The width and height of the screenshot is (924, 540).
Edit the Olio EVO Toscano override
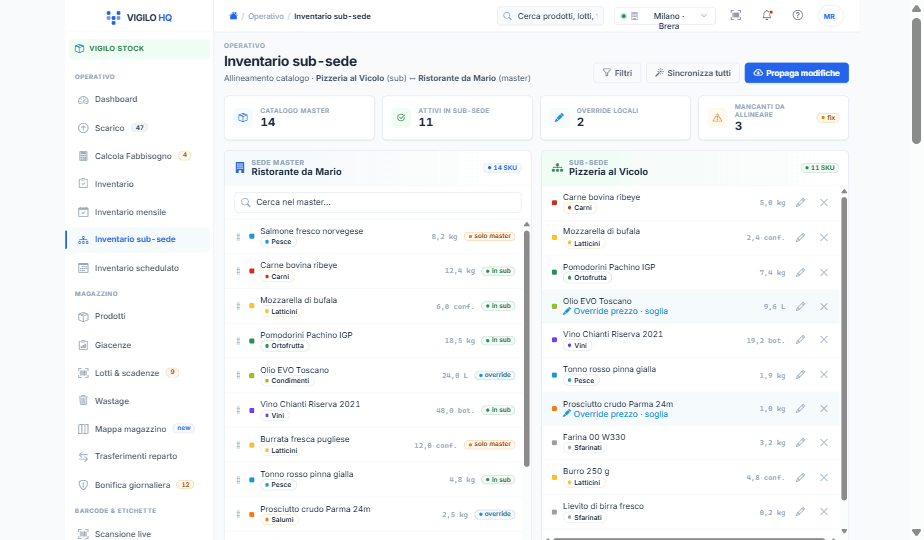tap(800, 307)
